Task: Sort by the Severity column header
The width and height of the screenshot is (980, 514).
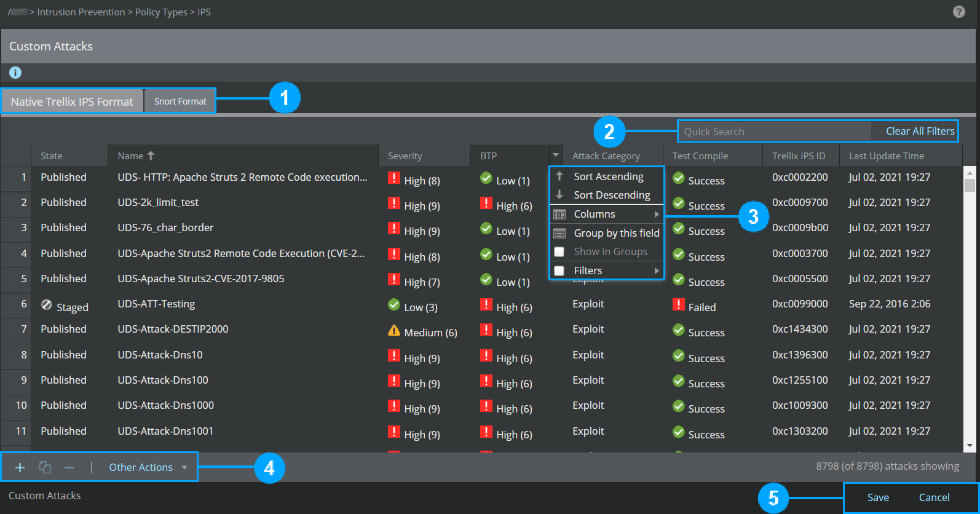Action: [424, 156]
